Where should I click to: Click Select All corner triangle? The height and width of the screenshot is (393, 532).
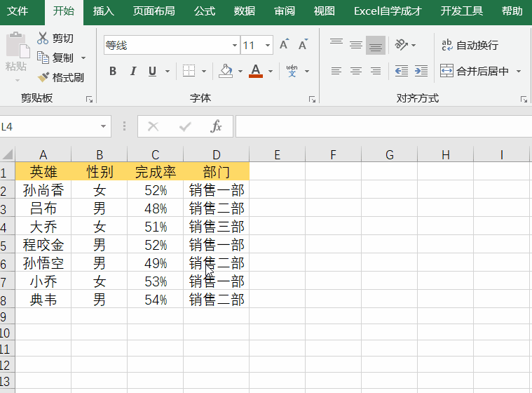pos(8,154)
